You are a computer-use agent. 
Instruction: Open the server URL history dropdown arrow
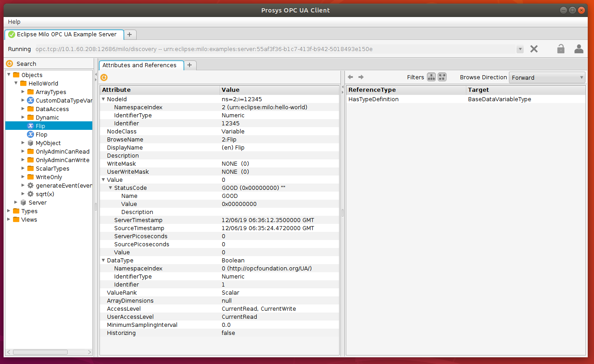520,49
